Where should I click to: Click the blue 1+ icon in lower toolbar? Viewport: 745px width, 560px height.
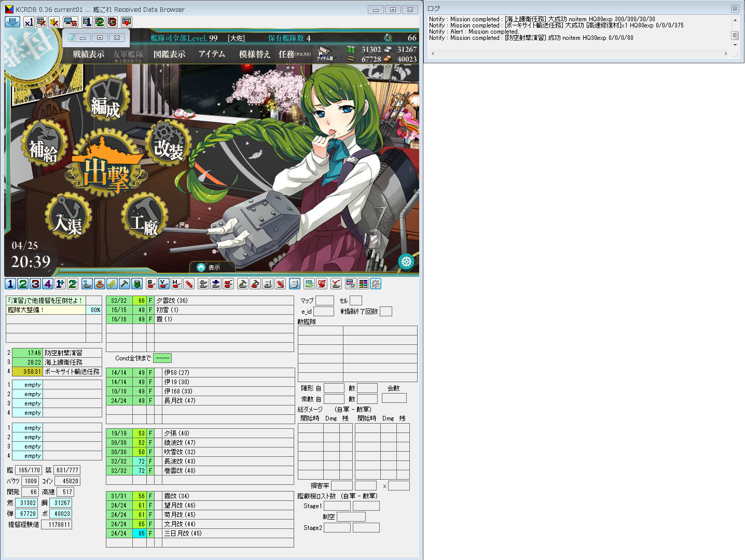pos(60,284)
